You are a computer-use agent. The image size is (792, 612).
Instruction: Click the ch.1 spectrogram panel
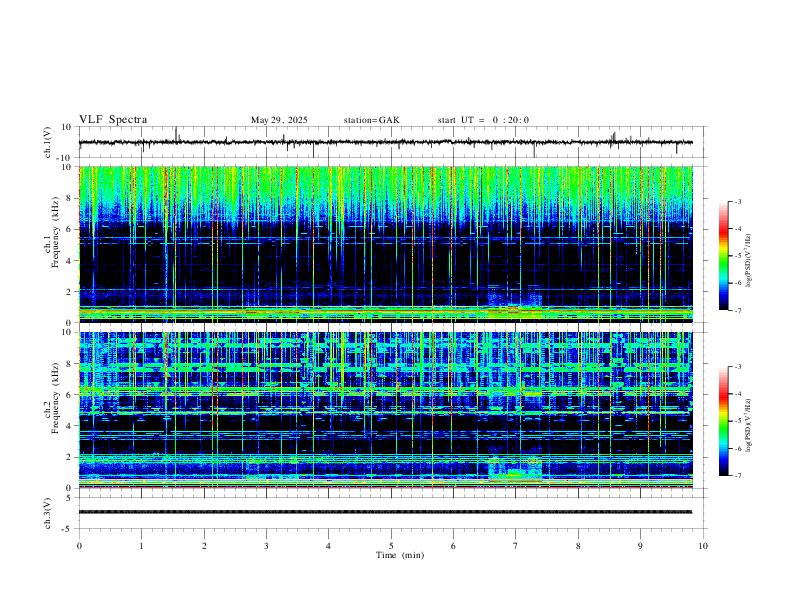click(x=385, y=244)
